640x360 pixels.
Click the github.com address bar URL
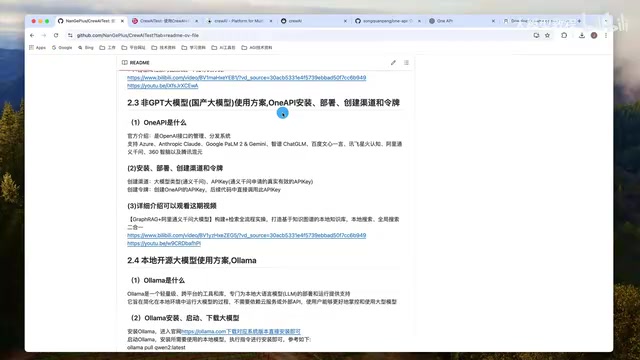point(138,36)
